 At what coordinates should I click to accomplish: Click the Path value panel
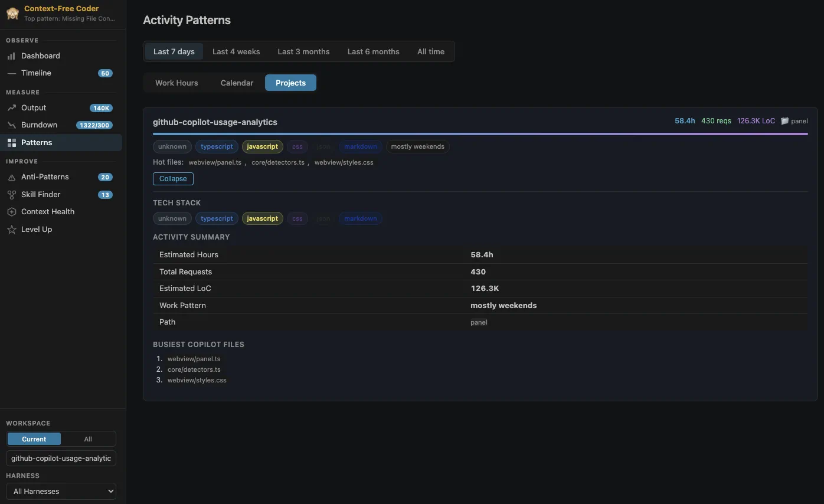[x=479, y=322]
